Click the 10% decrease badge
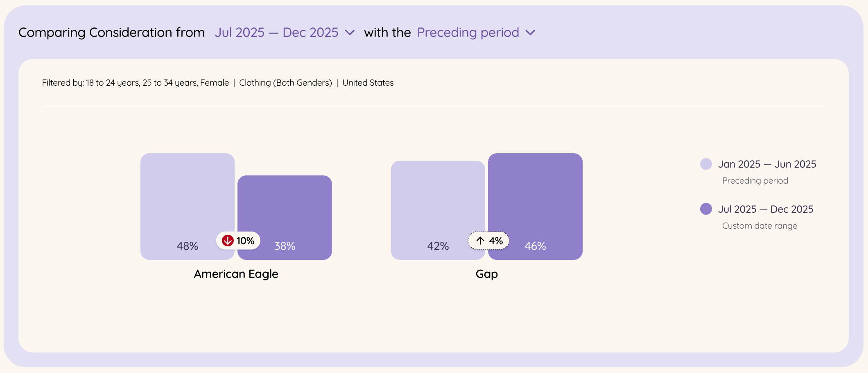The height and width of the screenshot is (373, 868). (238, 241)
